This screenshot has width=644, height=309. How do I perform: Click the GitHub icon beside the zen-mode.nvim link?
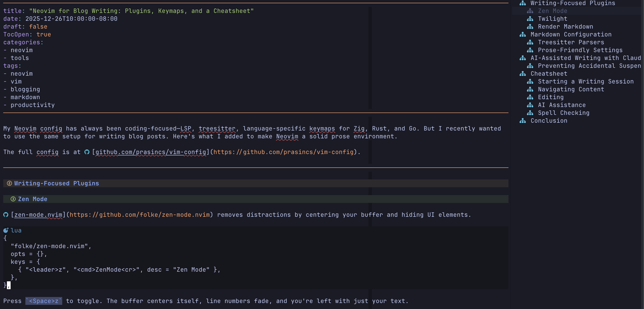pyautogui.click(x=6, y=215)
